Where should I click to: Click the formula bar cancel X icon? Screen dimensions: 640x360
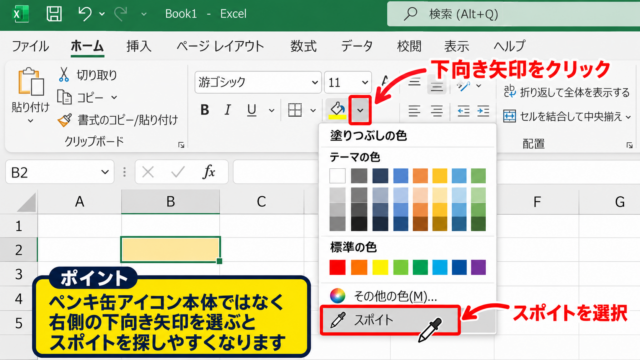148,172
